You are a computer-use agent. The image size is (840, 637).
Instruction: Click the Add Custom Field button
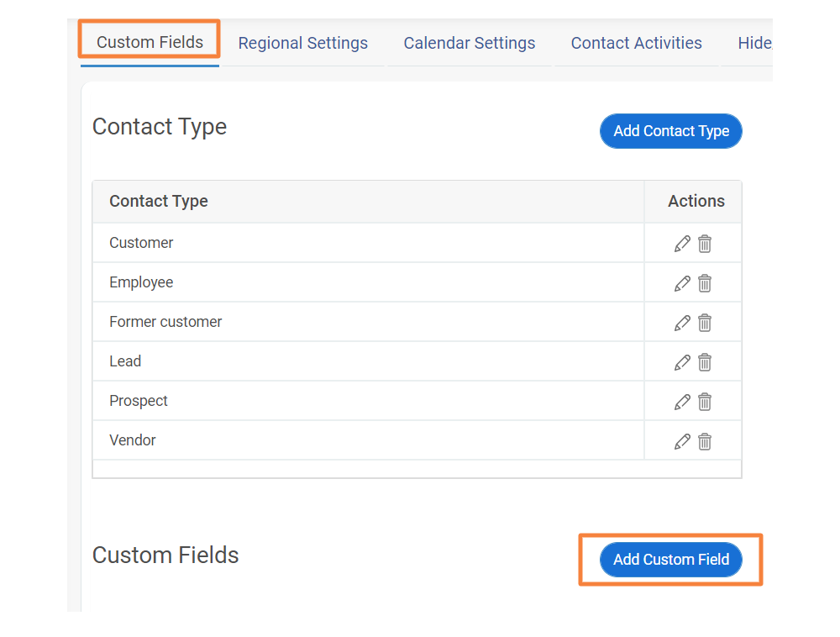[x=670, y=560]
